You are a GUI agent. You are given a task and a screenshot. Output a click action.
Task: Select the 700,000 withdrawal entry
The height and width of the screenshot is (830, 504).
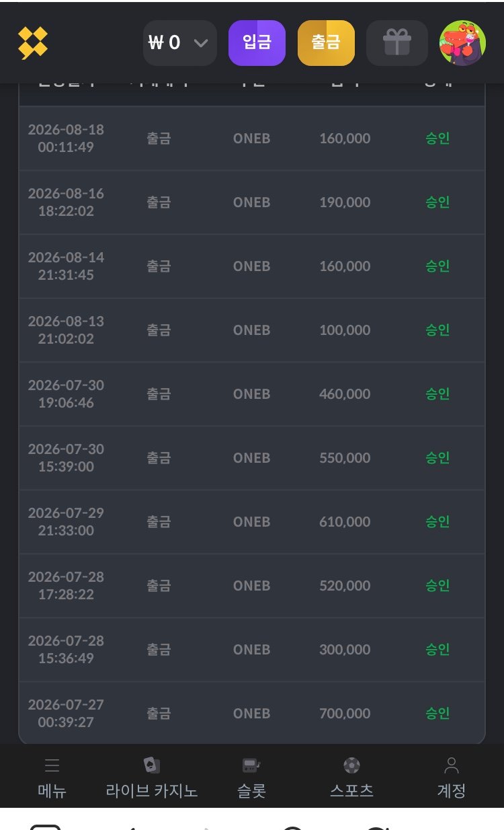tap(252, 714)
